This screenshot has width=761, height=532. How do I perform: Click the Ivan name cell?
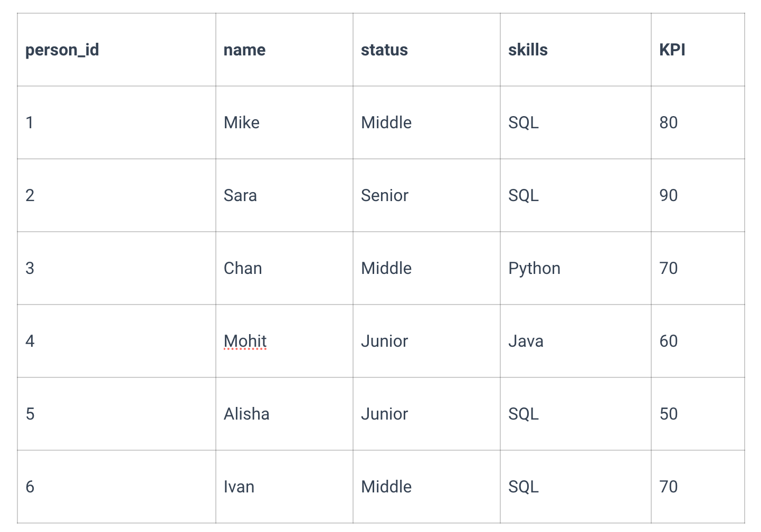pyautogui.click(x=284, y=487)
